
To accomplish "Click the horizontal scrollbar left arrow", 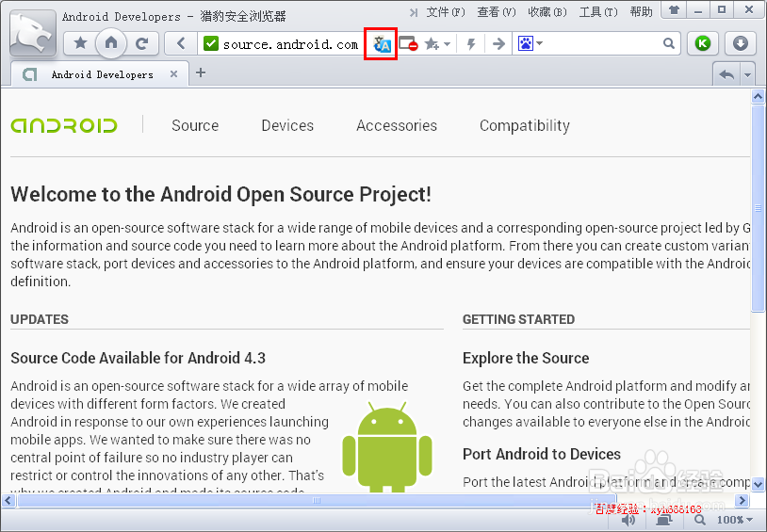I will tap(8, 501).
